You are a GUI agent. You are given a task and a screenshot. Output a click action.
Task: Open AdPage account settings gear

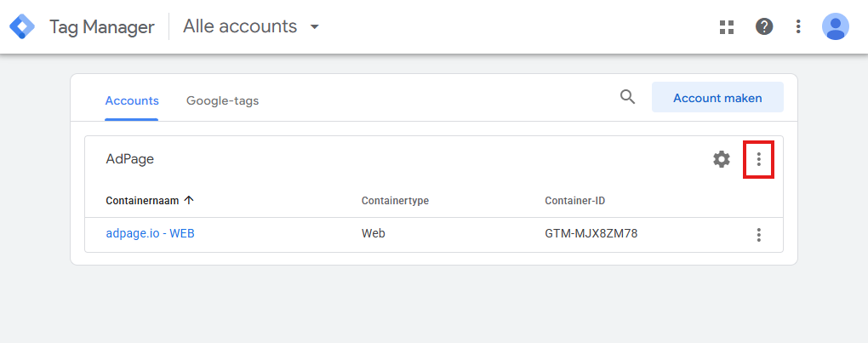(x=722, y=159)
